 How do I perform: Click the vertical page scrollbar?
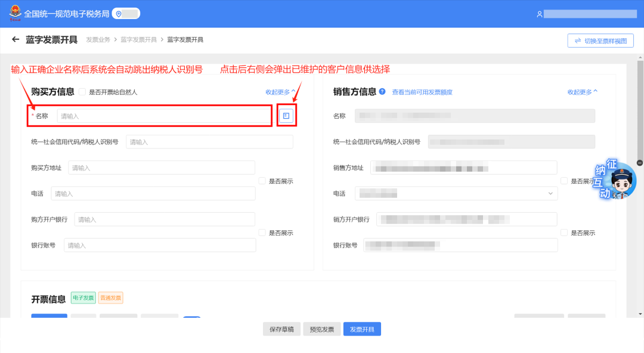[x=640, y=111]
